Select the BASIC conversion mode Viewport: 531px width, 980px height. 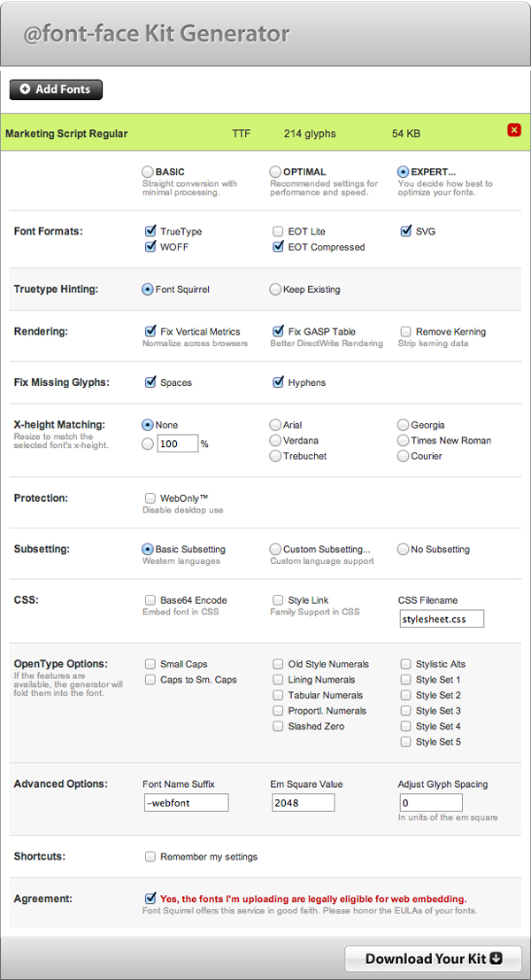point(148,172)
